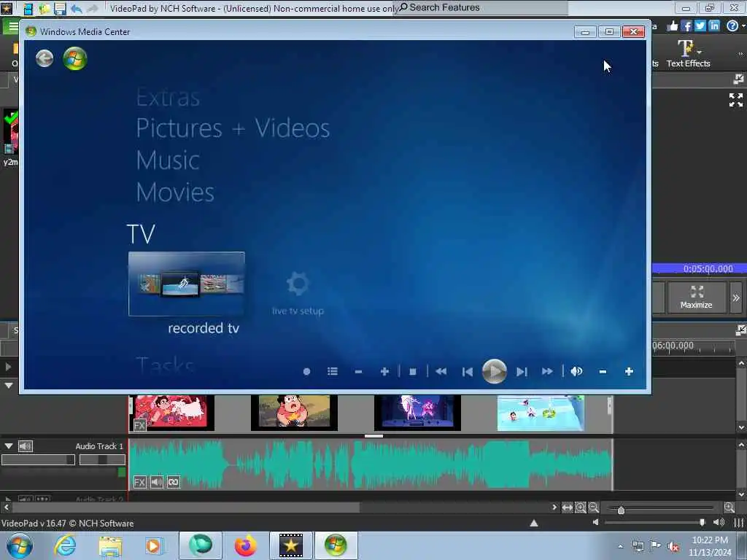Click the Search Features box in VideoPad
Image resolution: width=747 pixels, height=560 pixels.
[480, 7]
